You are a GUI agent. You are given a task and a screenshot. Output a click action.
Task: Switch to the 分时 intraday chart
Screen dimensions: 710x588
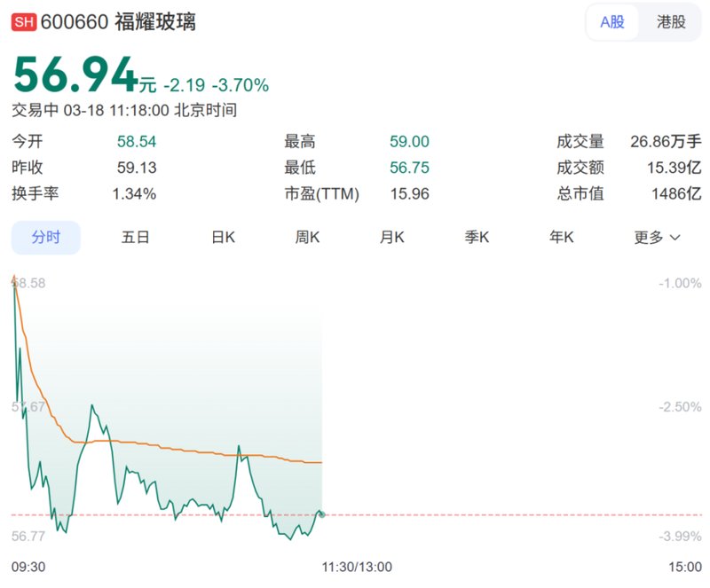pos(45,237)
